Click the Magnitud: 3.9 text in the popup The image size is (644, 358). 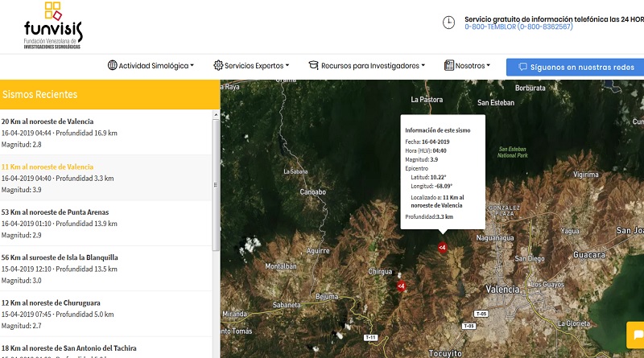pyautogui.click(x=421, y=159)
